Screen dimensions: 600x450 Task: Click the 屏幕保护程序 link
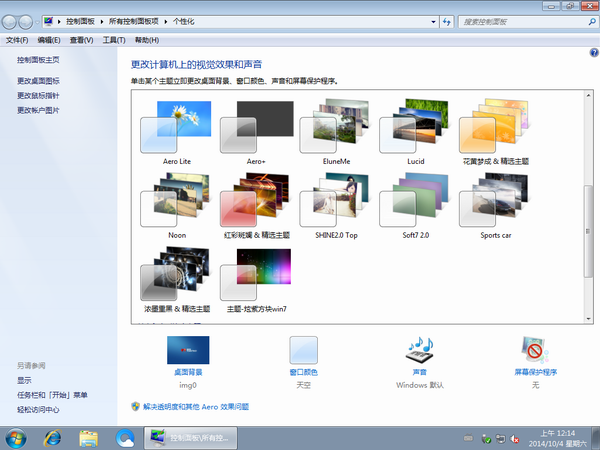(535, 372)
